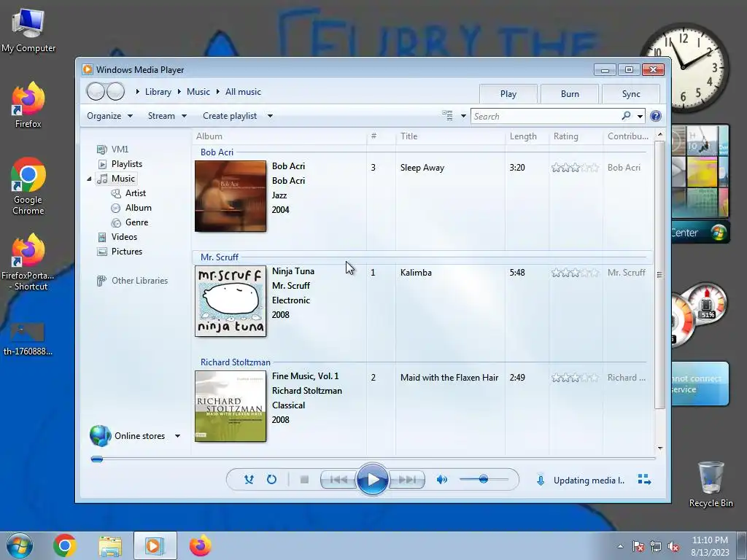
Task: Skip to the next track
Action: point(407,480)
